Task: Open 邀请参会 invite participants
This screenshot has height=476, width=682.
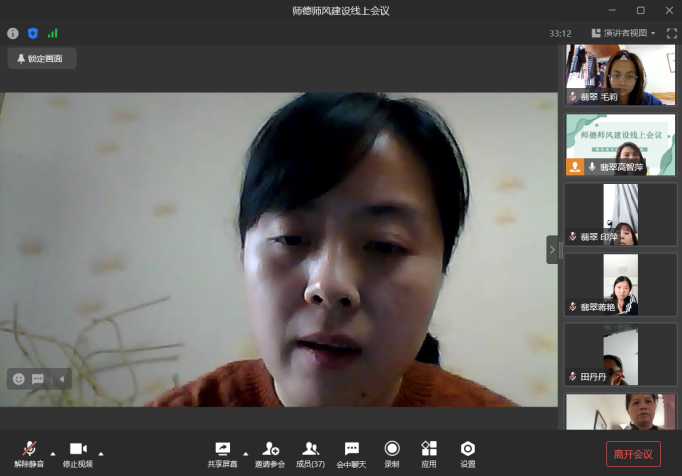Action: pos(270,454)
